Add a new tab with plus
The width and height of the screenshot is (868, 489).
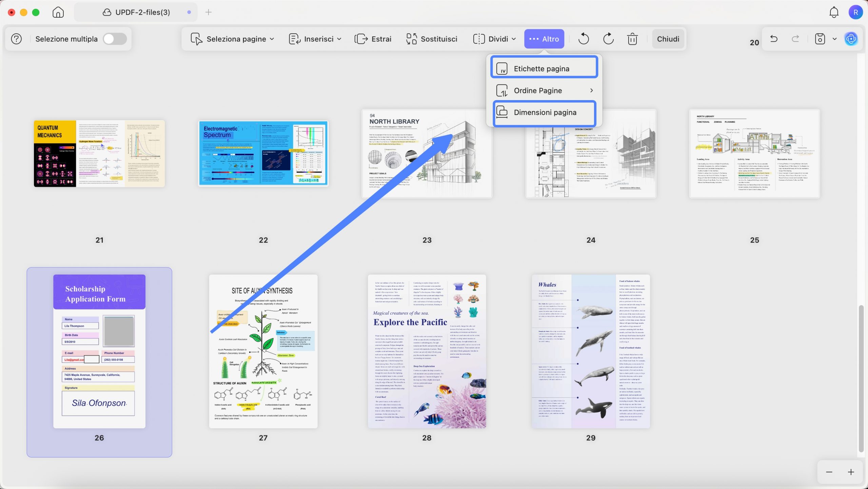point(209,13)
